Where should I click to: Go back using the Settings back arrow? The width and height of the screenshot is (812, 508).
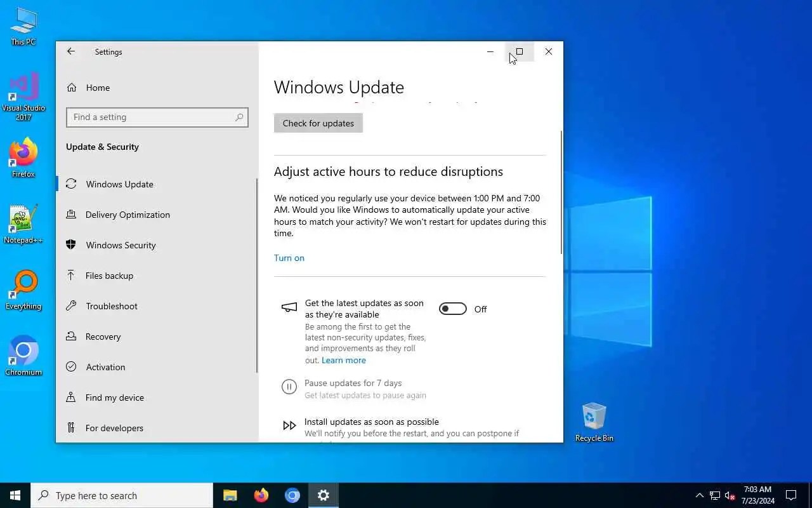click(71, 52)
